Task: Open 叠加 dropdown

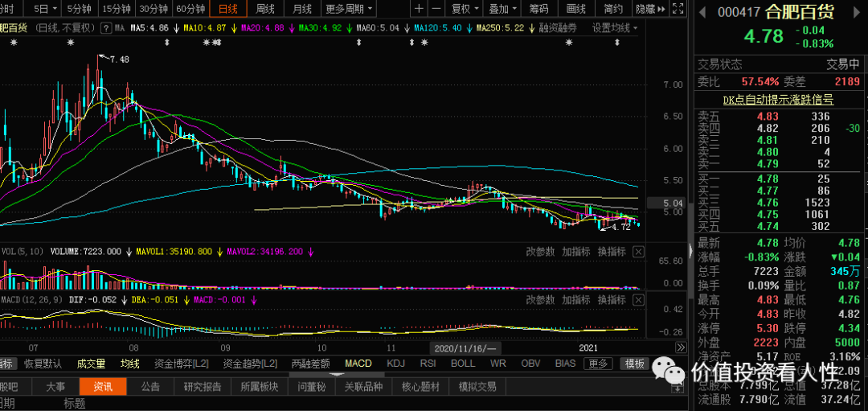Action: [x=502, y=9]
